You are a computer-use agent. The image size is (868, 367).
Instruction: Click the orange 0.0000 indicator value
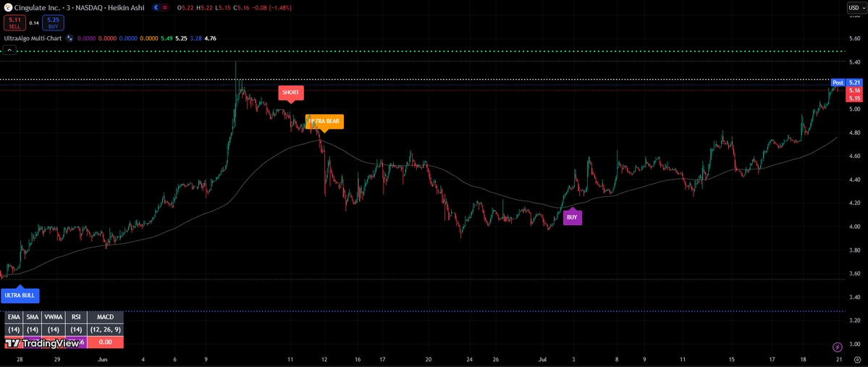148,38
